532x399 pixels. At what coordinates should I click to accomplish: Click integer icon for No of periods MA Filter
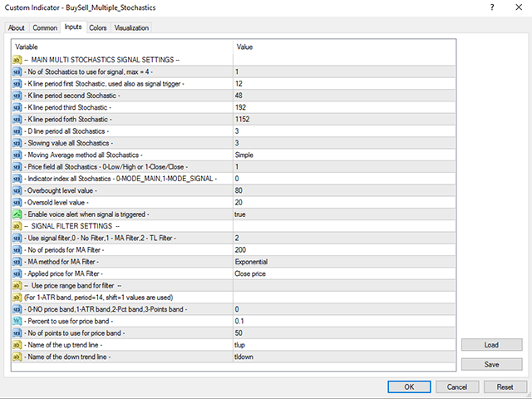[x=17, y=250]
